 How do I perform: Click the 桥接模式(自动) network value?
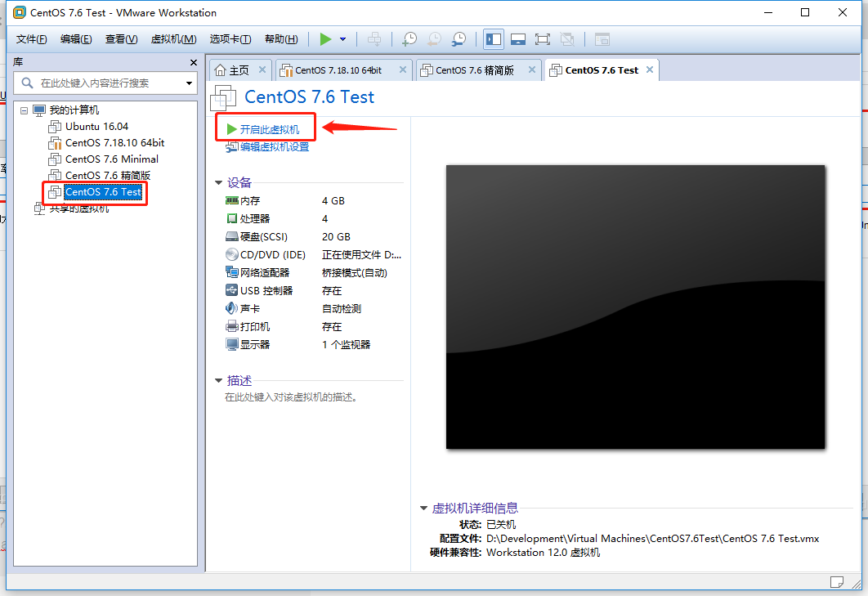(x=354, y=272)
